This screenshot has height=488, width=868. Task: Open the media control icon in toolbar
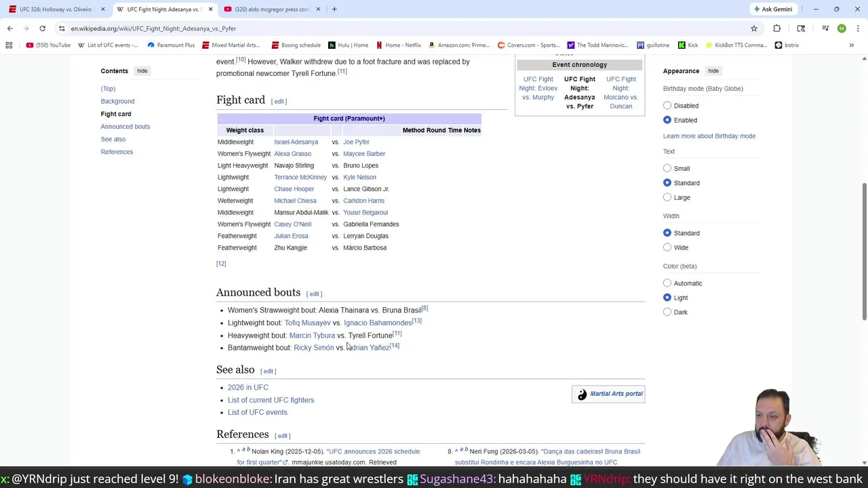tap(825, 28)
